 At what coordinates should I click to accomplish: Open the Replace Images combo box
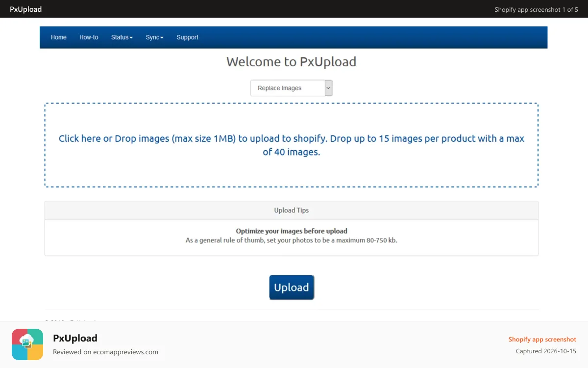coord(292,88)
